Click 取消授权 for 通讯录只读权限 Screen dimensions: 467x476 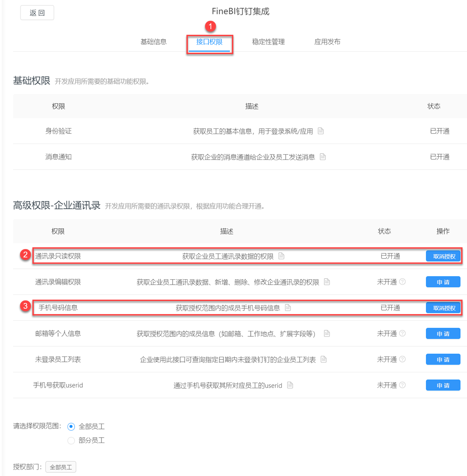(443, 256)
